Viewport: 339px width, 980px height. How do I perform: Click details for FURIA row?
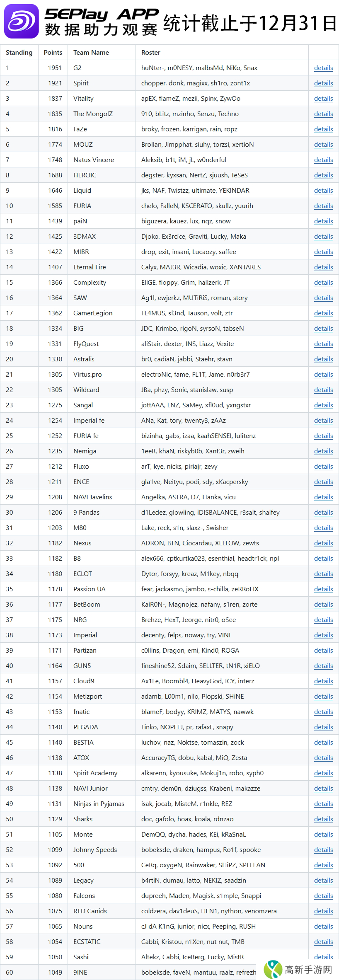[323, 206]
